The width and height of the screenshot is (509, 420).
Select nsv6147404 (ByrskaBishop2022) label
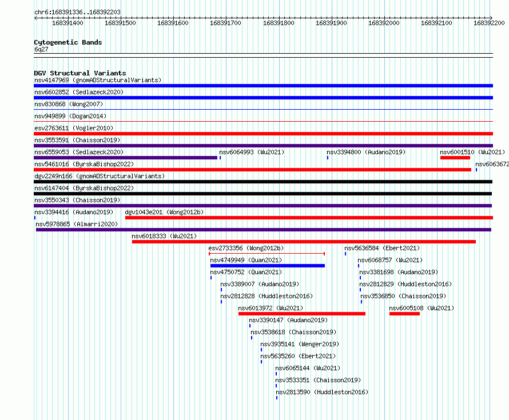pyautogui.click(x=84, y=188)
